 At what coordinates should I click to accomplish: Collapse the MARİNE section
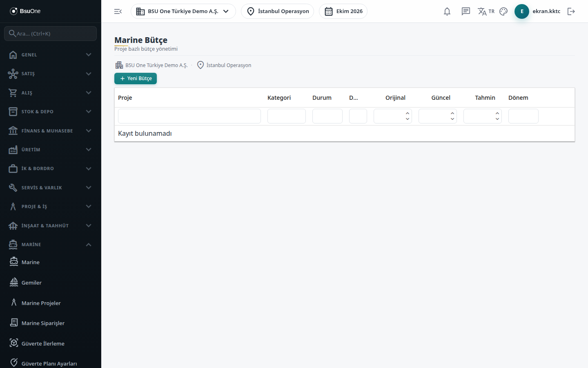point(51,245)
